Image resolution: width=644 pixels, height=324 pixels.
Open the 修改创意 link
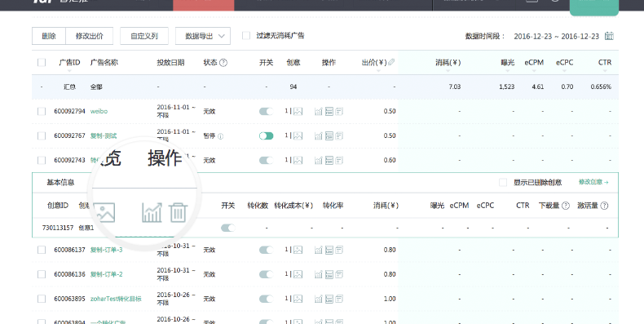[593, 182]
